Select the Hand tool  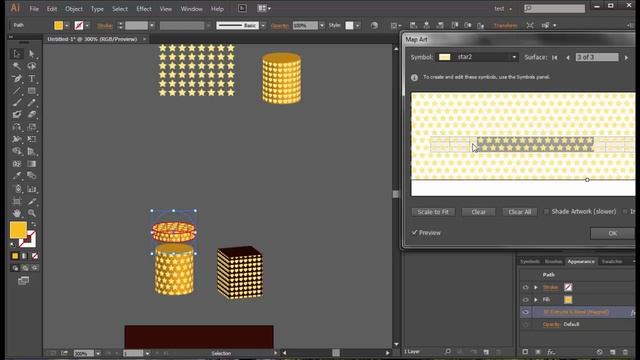pyautogui.click(x=17, y=213)
